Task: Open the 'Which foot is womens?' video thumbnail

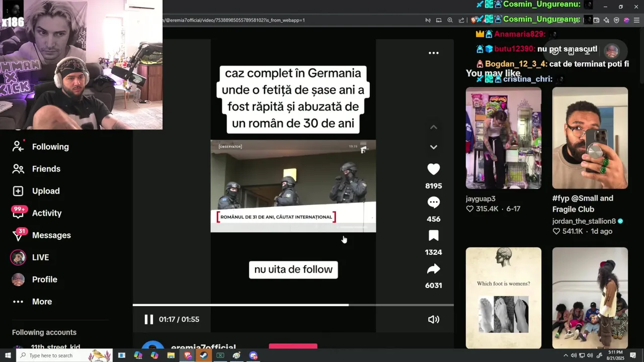Action: click(x=503, y=298)
